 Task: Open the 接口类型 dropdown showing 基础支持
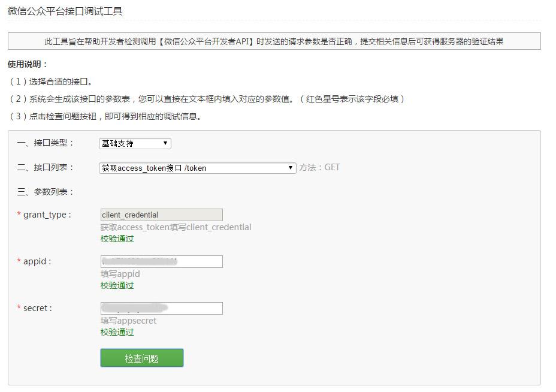pyautogui.click(x=134, y=143)
